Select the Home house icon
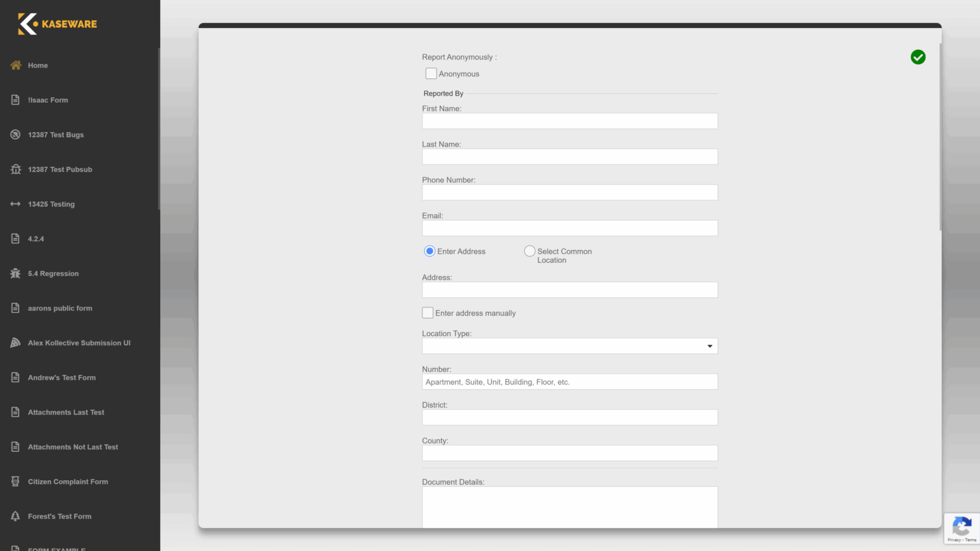 coord(15,65)
